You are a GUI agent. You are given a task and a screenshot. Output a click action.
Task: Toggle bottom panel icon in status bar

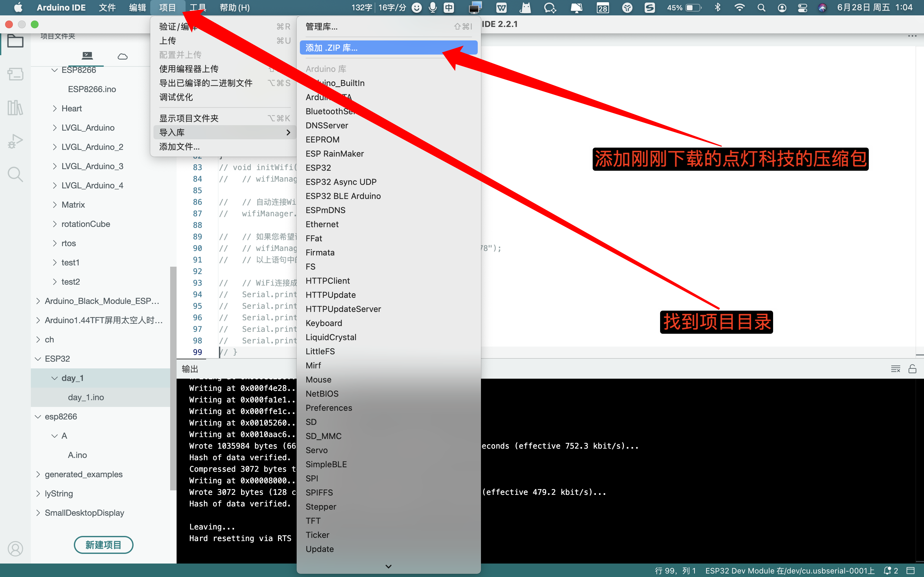point(911,571)
